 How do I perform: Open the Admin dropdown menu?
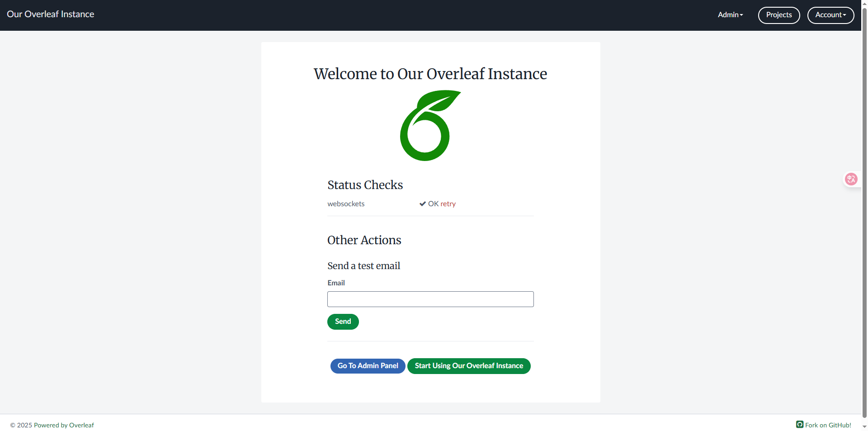pos(731,15)
